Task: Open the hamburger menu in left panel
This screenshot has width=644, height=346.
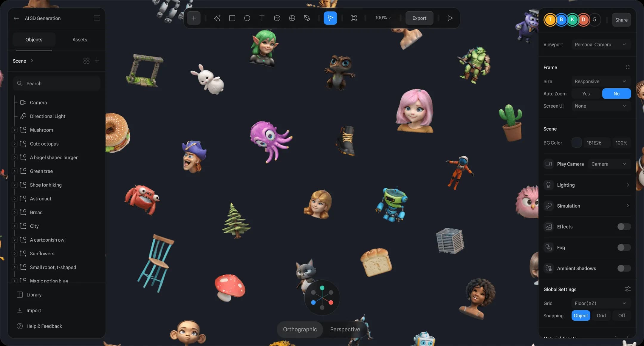Action: [97, 18]
